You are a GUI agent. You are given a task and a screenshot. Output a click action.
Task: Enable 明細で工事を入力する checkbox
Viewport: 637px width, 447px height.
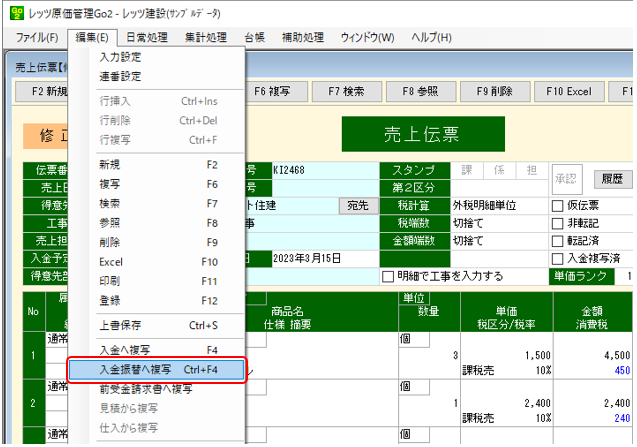[388, 276]
